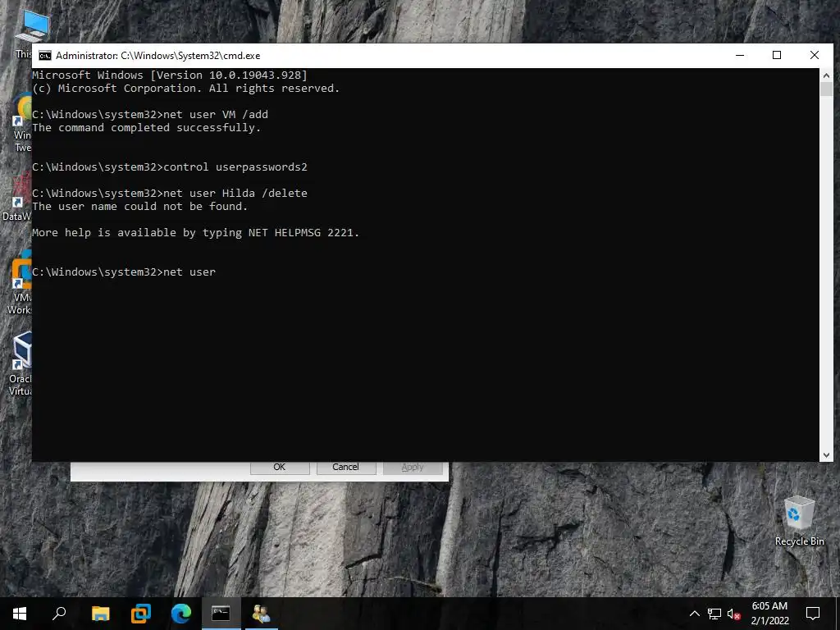Click 'net user Hilda /delete' line

[170, 194]
